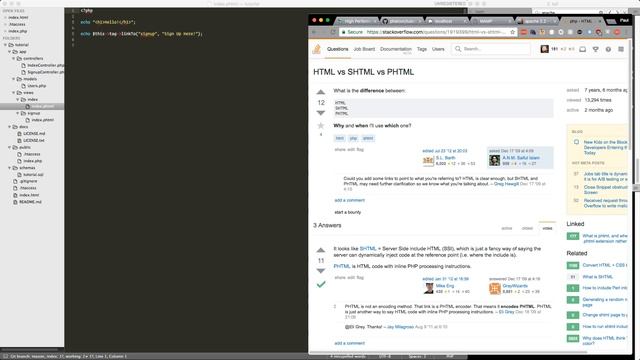The height and width of the screenshot is (360, 640).
Task: Open the Stack Overflow help icon
Action: (x=608, y=49)
